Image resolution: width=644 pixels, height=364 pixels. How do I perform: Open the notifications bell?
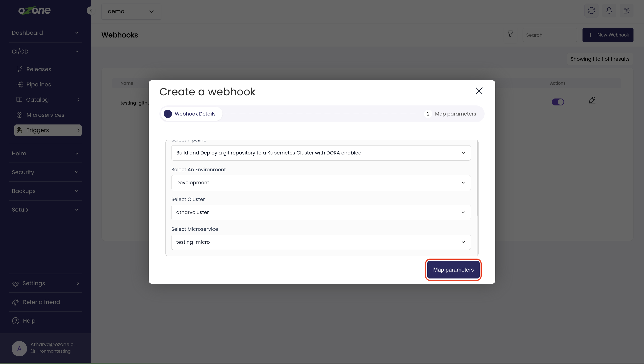[x=609, y=11]
